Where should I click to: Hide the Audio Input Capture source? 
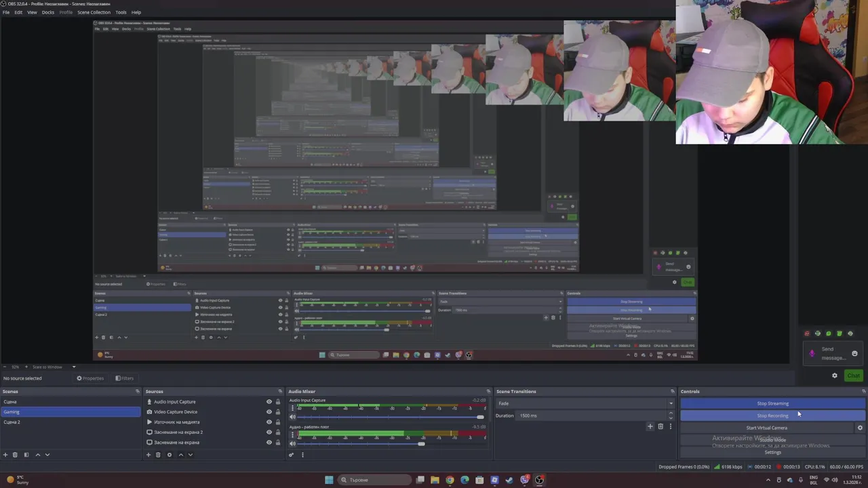click(x=269, y=402)
